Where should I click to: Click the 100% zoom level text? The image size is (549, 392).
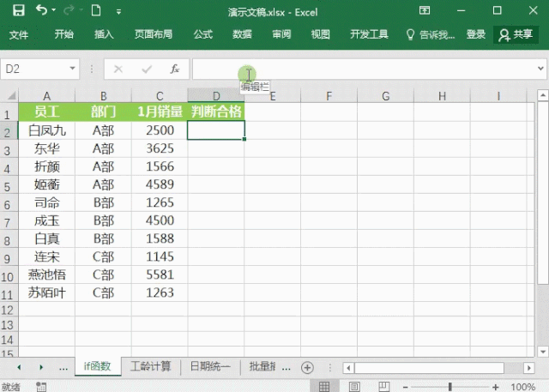[x=523, y=387]
